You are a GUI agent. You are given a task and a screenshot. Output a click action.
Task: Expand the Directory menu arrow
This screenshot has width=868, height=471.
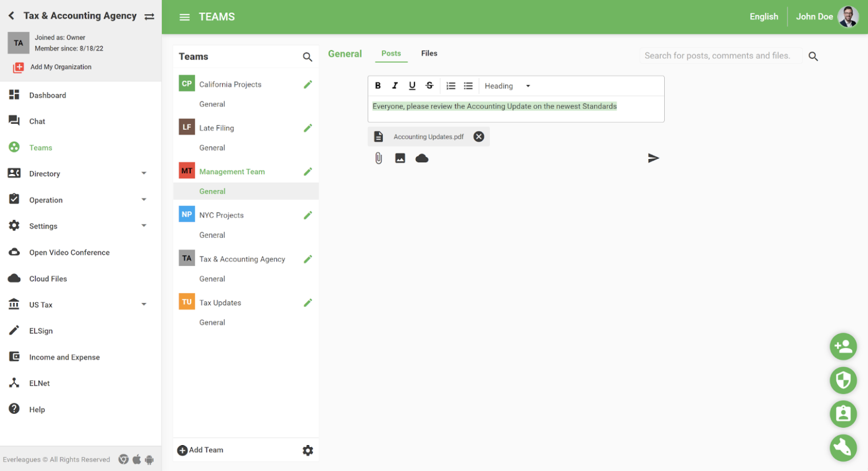tap(144, 173)
